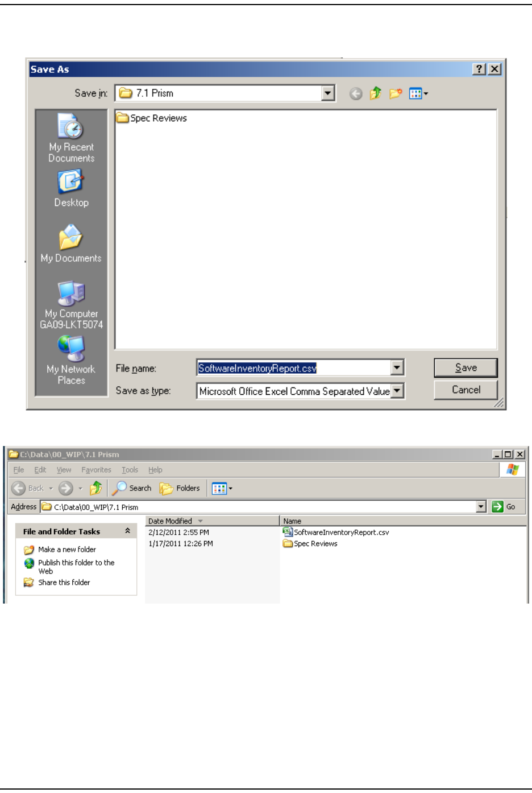Open the View menu in Explorer window

click(x=64, y=470)
